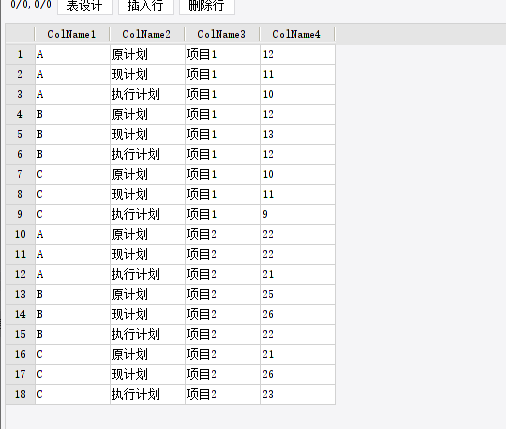Click 项目1 cell in row 1

(223, 54)
